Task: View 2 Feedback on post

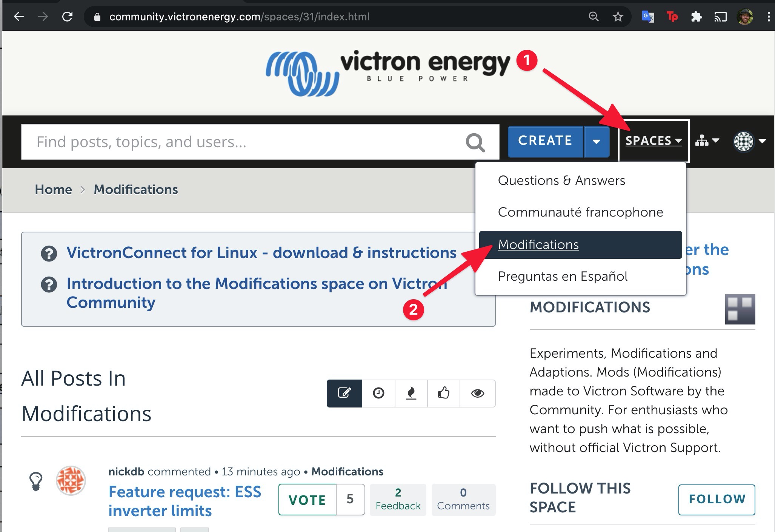Action: 398,500
